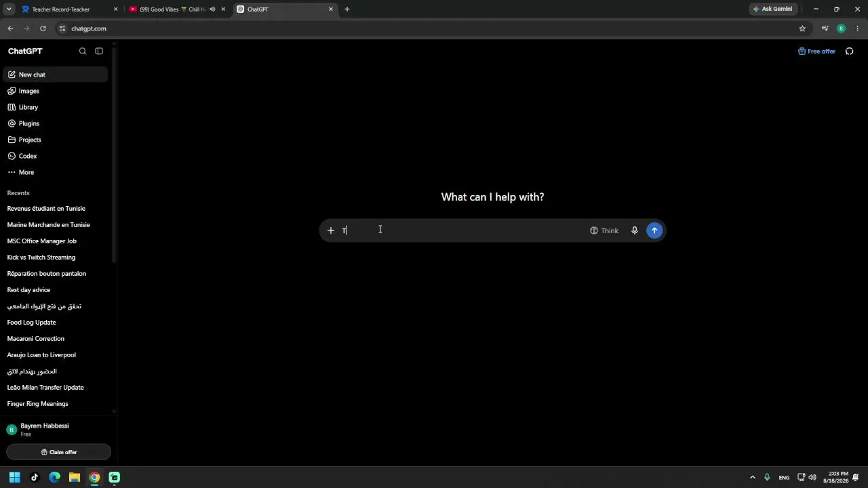
Task: Open the Bayrem Habbessi account menu
Action: (57, 430)
